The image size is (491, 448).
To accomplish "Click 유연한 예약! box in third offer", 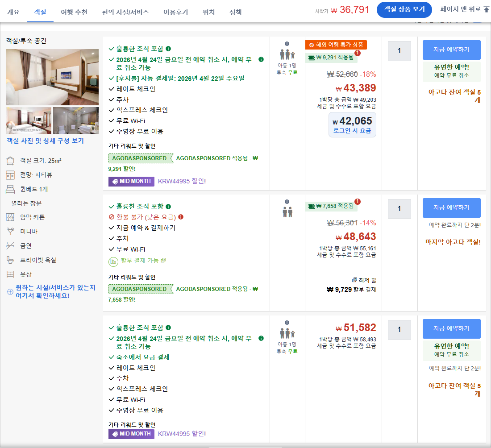I will (451, 350).
